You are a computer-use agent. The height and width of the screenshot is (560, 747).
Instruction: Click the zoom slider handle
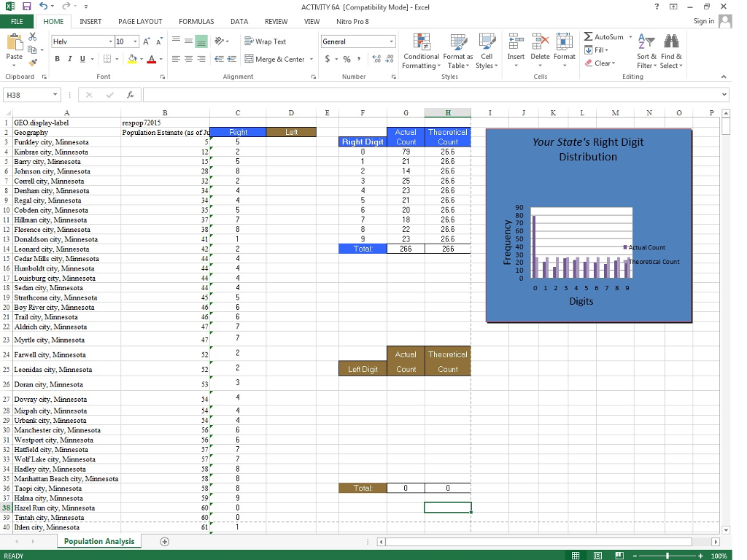[x=667, y=556]
